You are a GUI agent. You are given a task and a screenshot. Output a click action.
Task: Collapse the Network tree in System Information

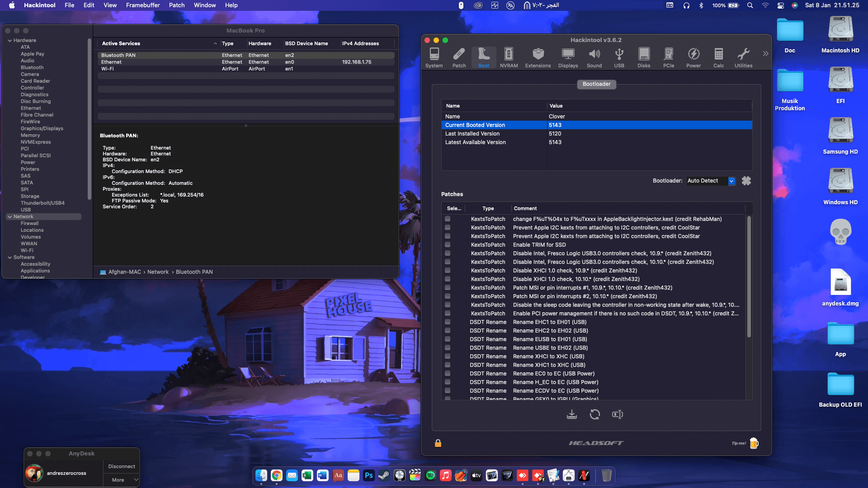point(9,216)
